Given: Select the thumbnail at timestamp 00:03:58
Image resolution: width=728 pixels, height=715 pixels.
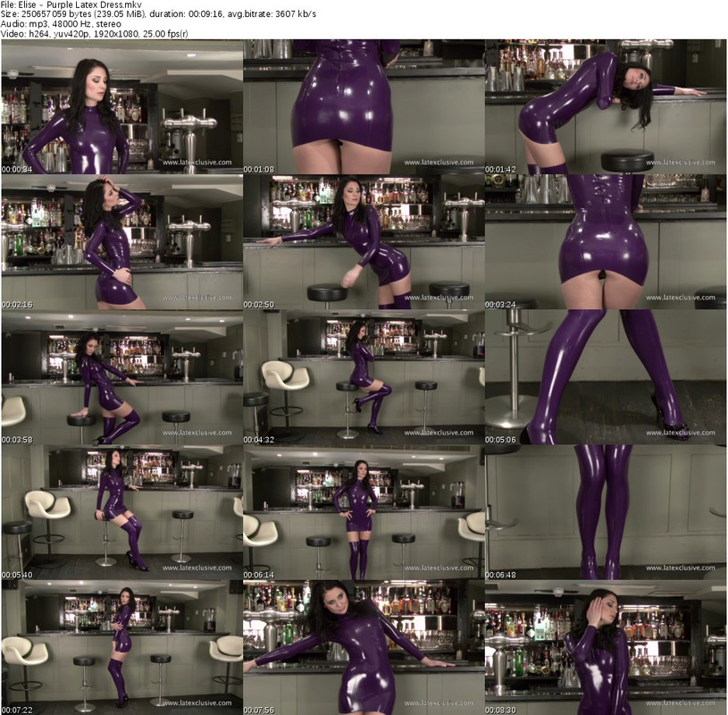Looking at the screenshot, I should pos(121,377).
